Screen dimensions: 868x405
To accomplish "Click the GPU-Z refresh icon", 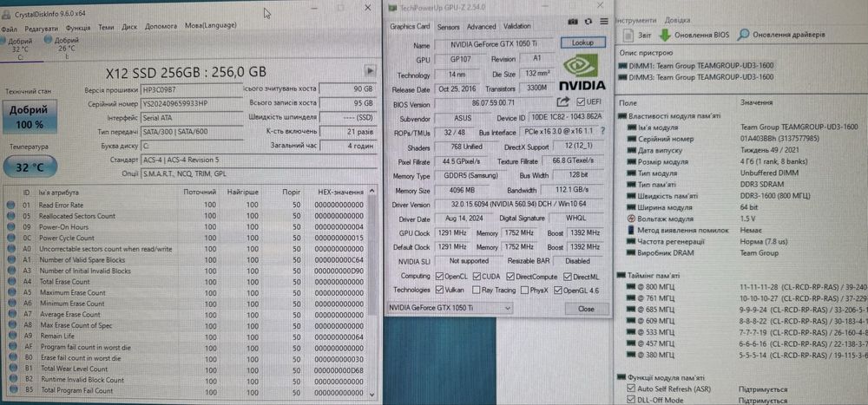I will 588,21.
